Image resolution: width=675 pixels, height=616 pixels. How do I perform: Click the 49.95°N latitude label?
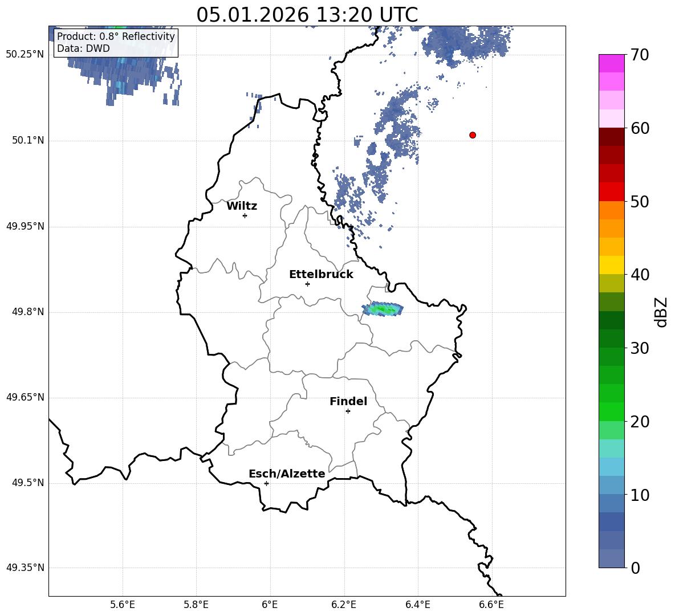point(25,226)
